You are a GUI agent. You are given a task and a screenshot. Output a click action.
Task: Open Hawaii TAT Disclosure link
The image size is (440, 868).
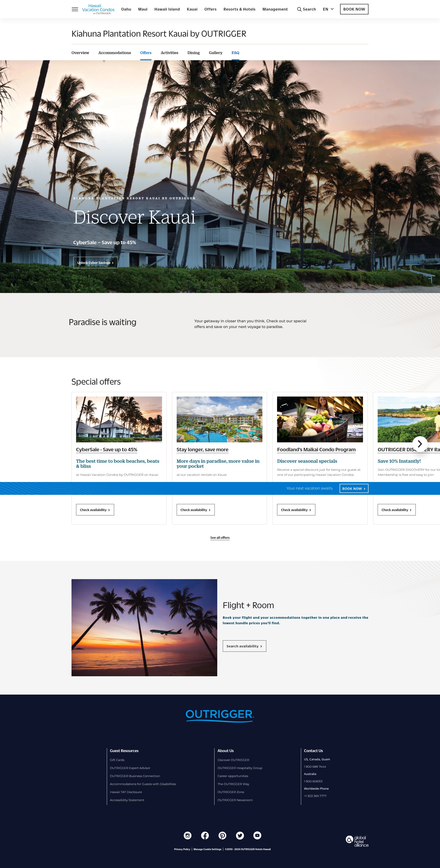click(x=126, y=792)
